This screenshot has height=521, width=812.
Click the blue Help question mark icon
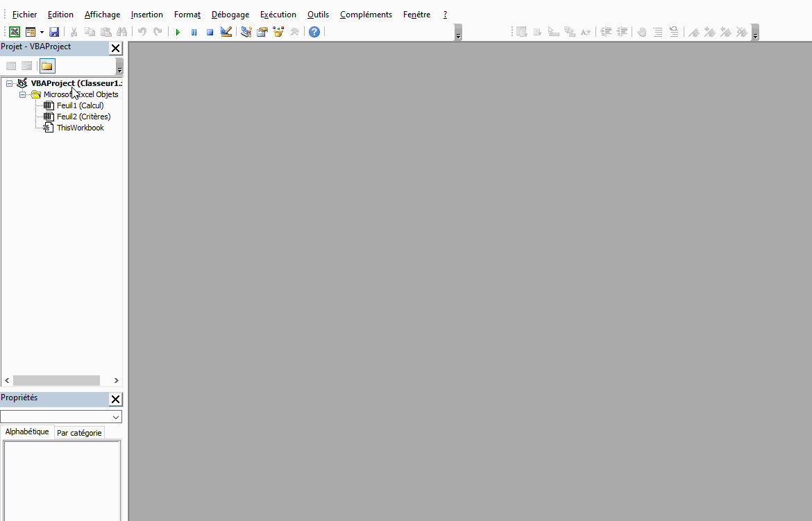[x=314, y=32]
